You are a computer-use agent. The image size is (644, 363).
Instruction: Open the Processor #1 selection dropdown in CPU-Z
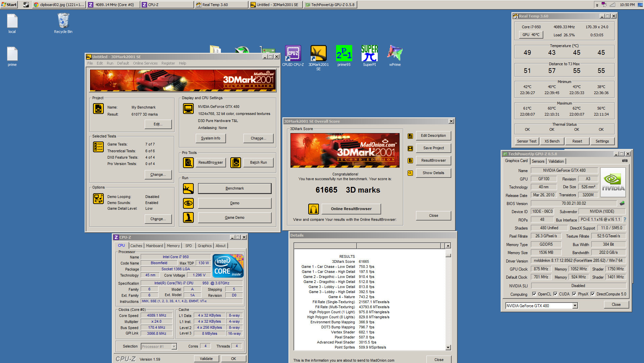(174, 347)
